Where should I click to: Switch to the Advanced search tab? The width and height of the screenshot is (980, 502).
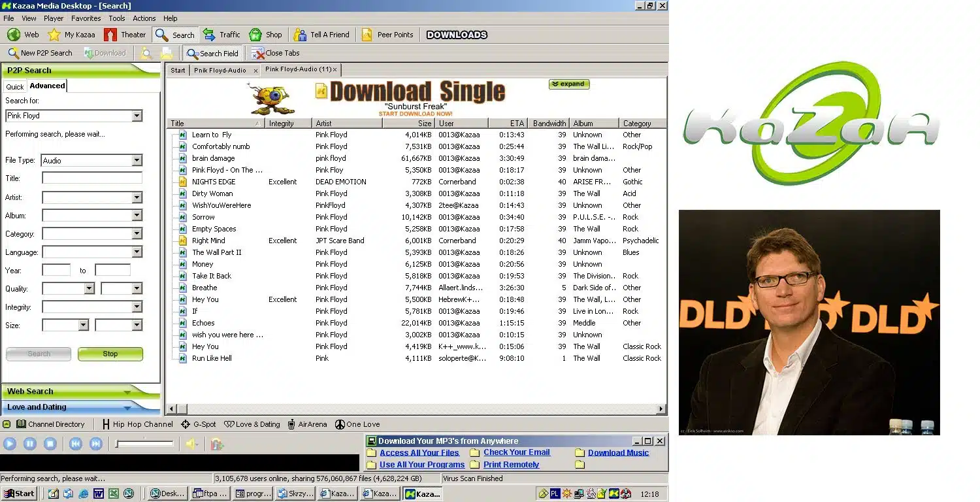pos(46,85)
